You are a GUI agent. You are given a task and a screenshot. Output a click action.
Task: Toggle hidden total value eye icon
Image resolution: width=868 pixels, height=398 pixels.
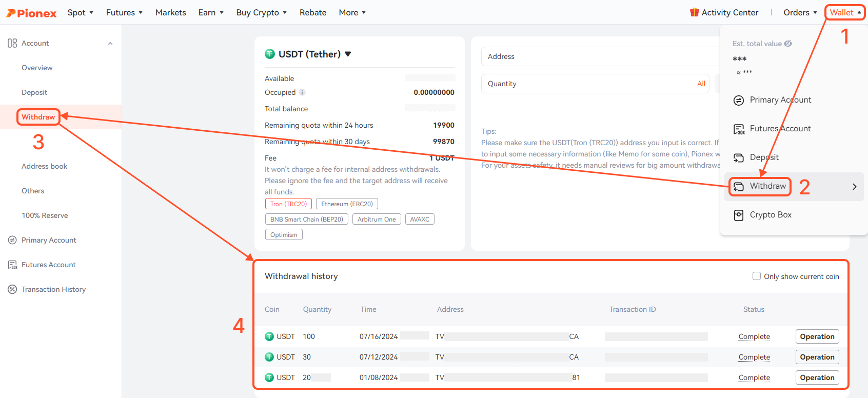point(788,44)
